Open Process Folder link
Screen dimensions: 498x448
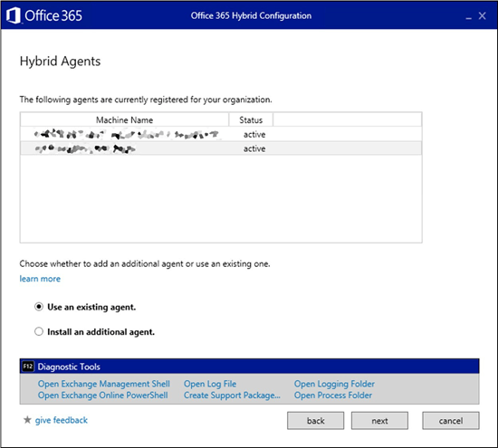tap(333, 396)
